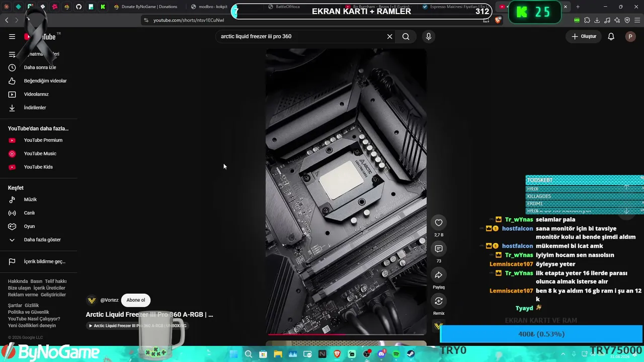The image size is (644, 362).
Task: Open Brave browser from the taskbar
Action: 337,354
